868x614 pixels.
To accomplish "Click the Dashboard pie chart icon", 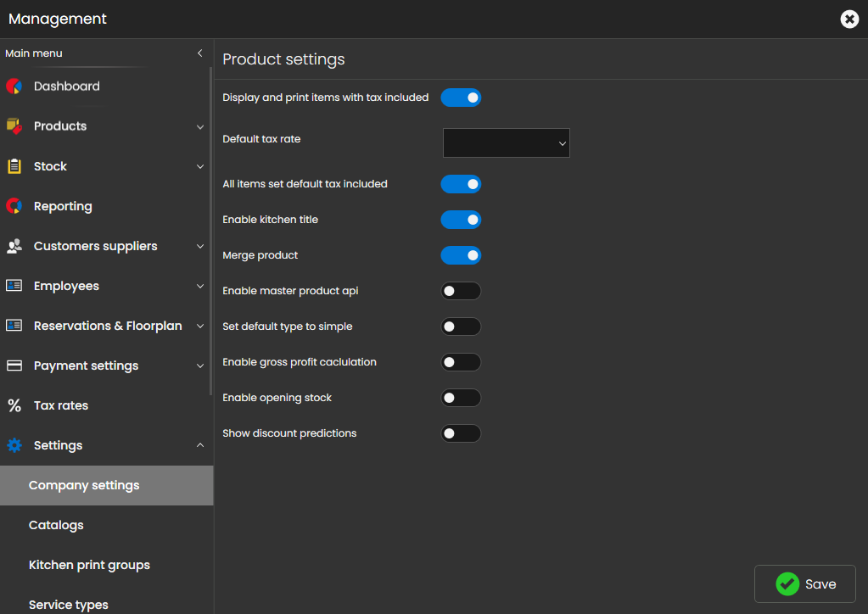I will [x=14, y=87].
